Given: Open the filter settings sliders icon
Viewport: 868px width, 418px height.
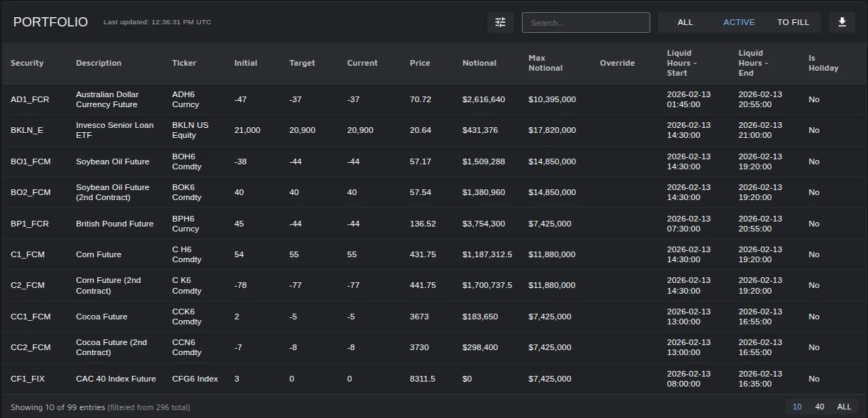Looking at the screenshot, I should [x=500, y=22].
